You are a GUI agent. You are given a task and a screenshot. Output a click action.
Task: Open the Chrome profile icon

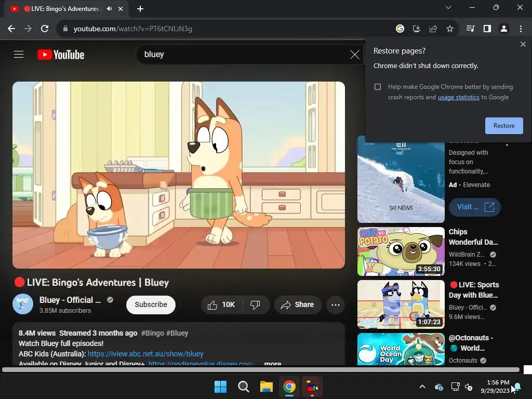[504, 29]
